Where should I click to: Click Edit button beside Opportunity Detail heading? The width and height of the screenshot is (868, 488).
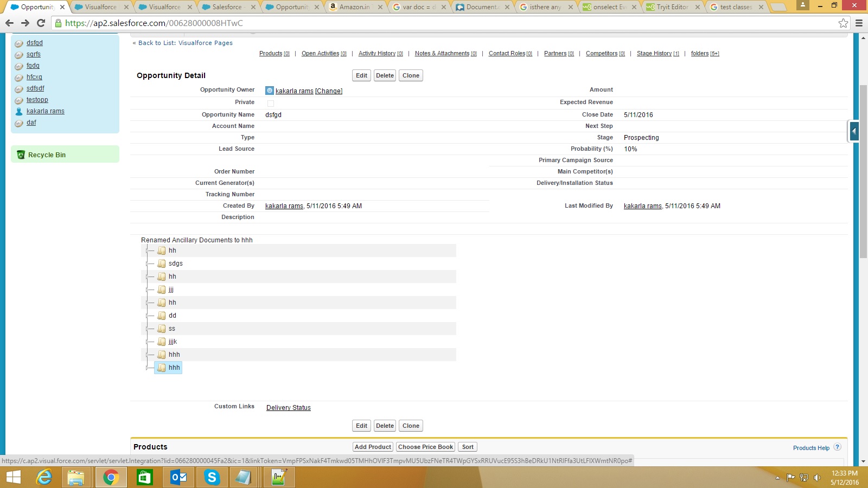[362, 75]
